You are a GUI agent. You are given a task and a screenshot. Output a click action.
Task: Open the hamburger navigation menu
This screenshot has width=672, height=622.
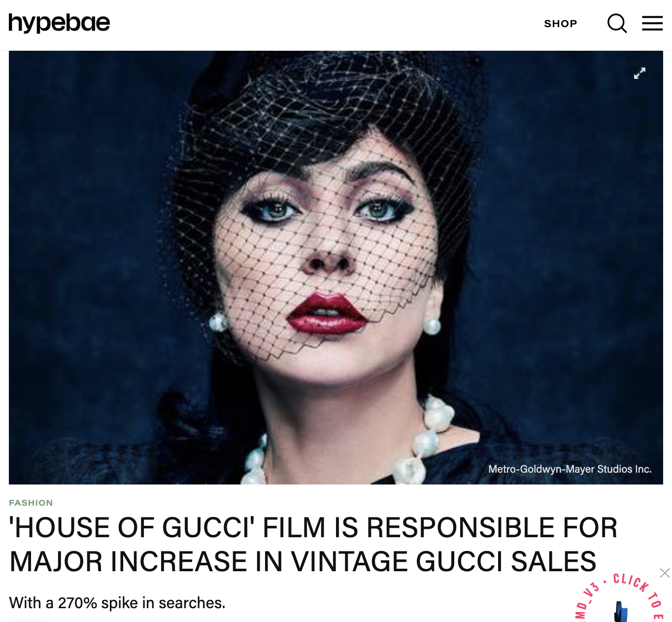pos(652,23)
